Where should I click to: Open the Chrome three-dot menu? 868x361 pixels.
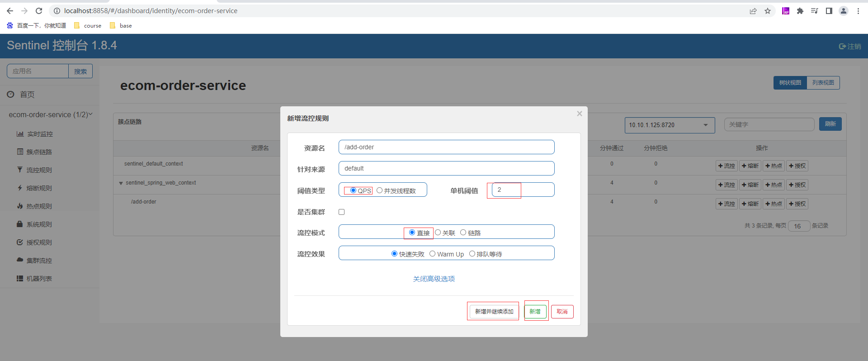pos(858,11)
